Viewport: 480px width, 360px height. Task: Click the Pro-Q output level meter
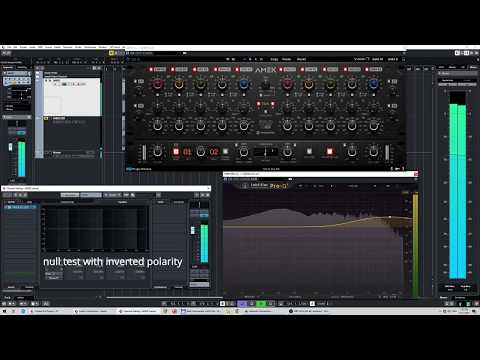[415, 245]
